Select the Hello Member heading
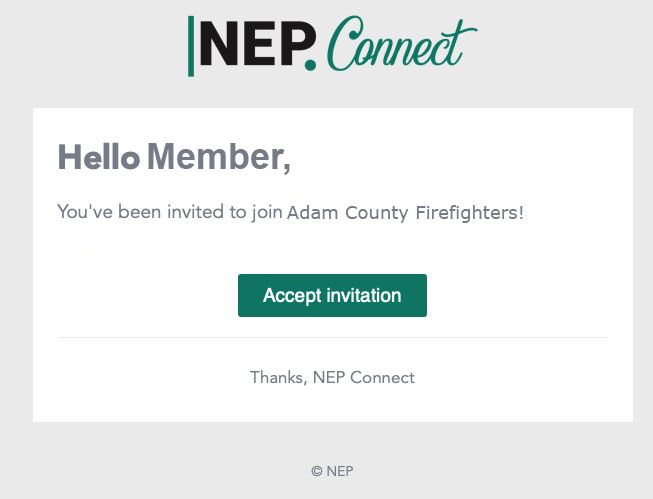This screenshot has height=499, width=653. pyautogui.click(x=174, y=157)
